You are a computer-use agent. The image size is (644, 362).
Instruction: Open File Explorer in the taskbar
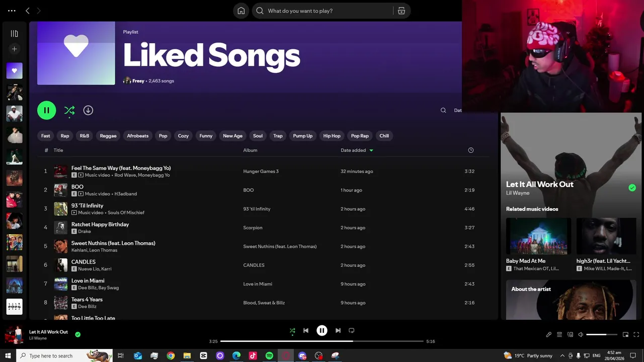(x=187, y=355)
